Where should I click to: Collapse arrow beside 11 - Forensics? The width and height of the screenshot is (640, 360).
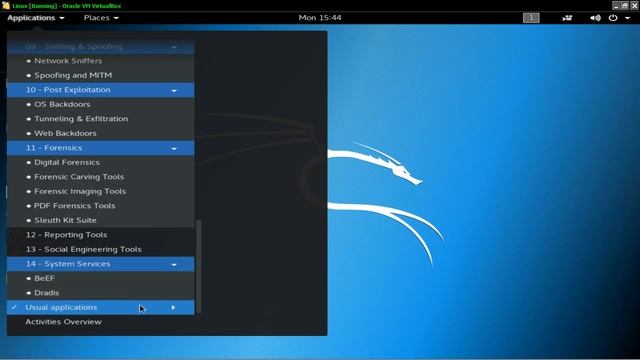174,149
